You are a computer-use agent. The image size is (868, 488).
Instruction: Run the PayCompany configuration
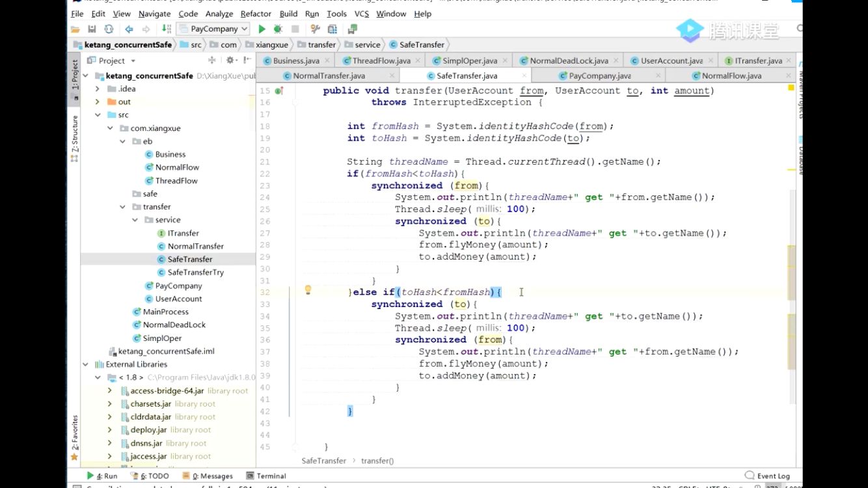click(262, 29)
